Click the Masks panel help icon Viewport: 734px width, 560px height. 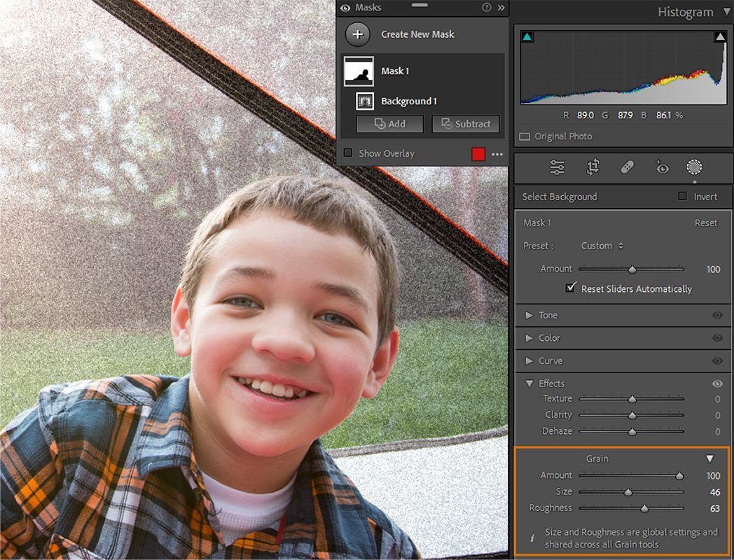point(486,8)
